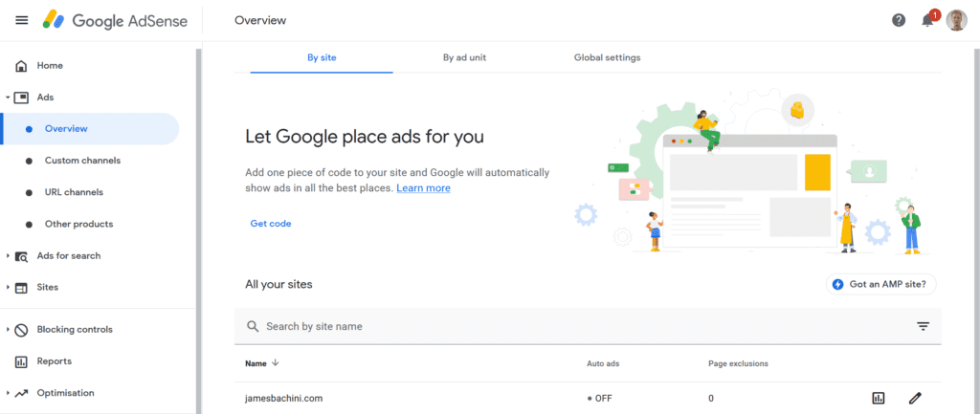Open the help question mark icon
Viewport: 980px width, 414px height.
tap(899, 21)
